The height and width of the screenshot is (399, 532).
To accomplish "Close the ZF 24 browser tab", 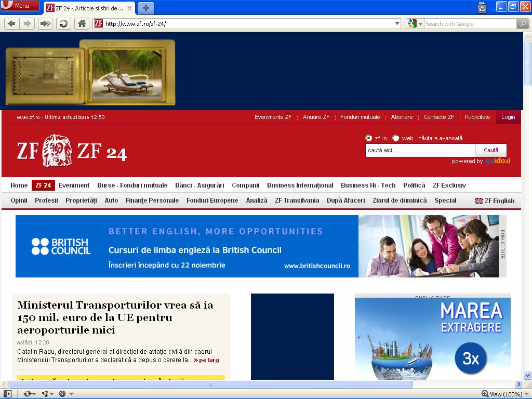I will [x=129, y=8].
